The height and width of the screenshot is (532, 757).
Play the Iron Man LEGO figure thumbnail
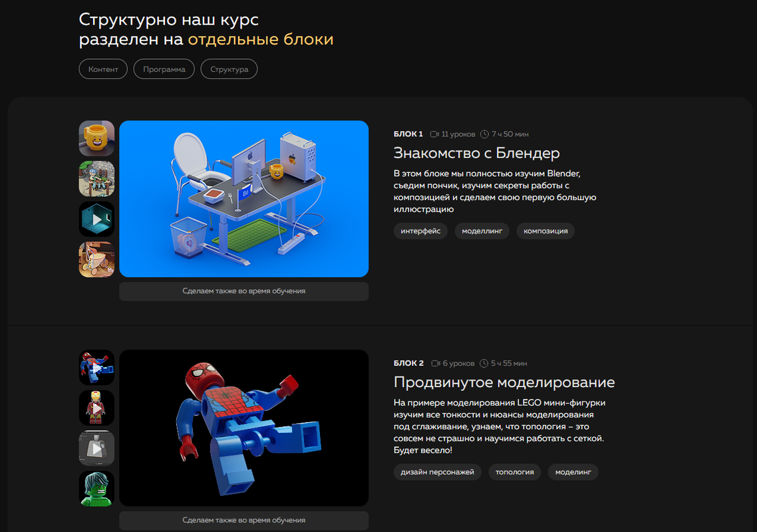point(96,408)
